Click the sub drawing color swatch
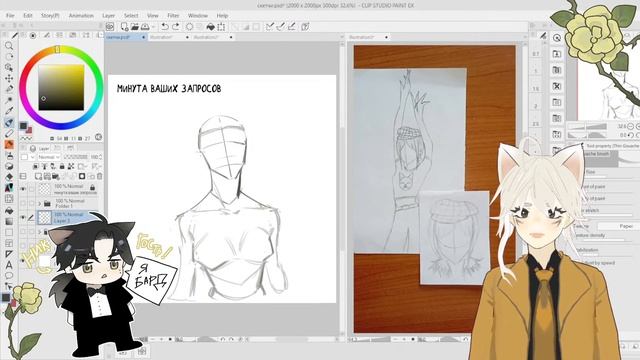This screenshot has height=360, width=640. 29,130
